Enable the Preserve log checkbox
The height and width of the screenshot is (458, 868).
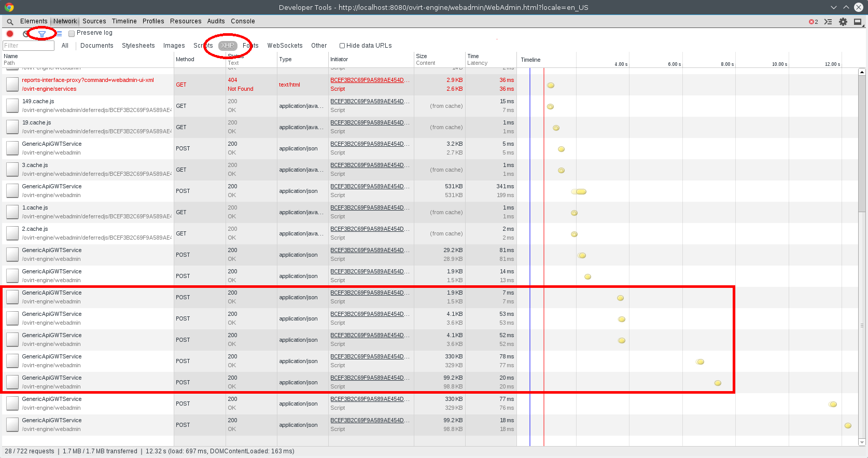point(72,34)
